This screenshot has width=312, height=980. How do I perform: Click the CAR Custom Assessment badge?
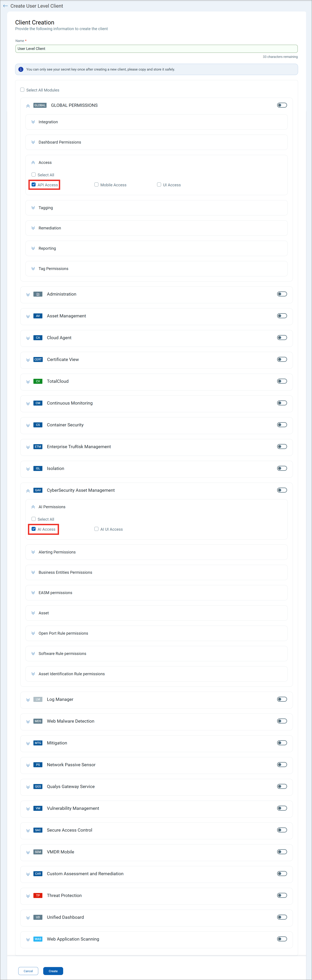pos(38,874)
